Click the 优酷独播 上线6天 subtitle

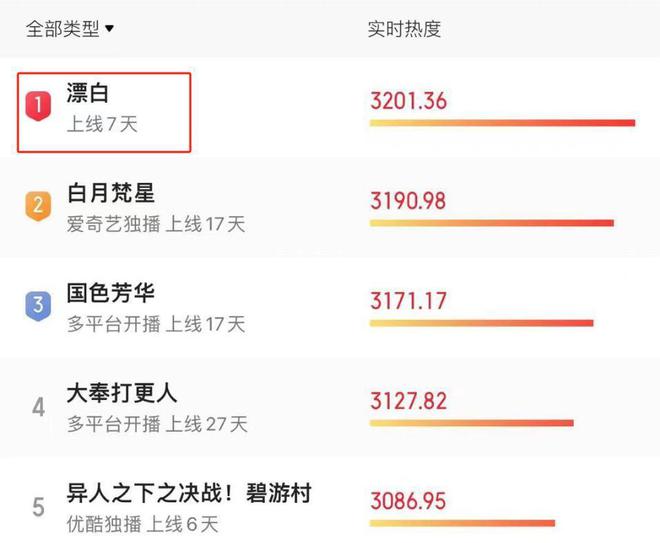pyautogui.click(x=142, y=524)
